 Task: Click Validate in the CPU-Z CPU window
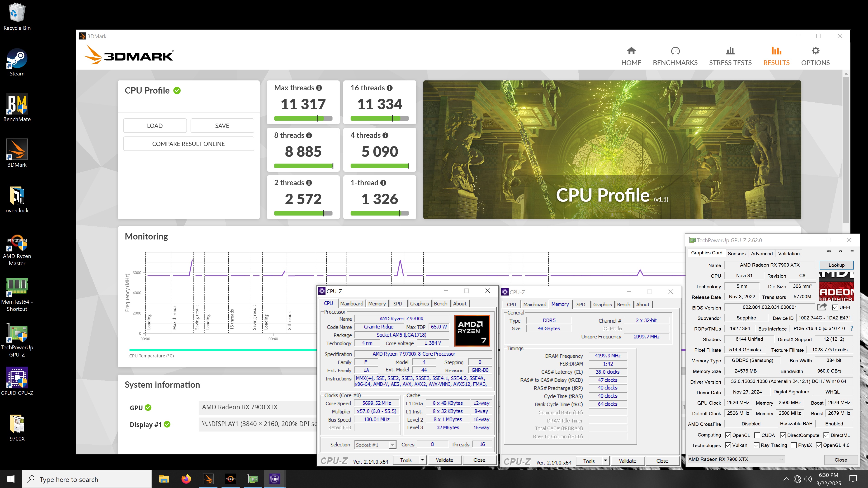[x=444, y=460]
